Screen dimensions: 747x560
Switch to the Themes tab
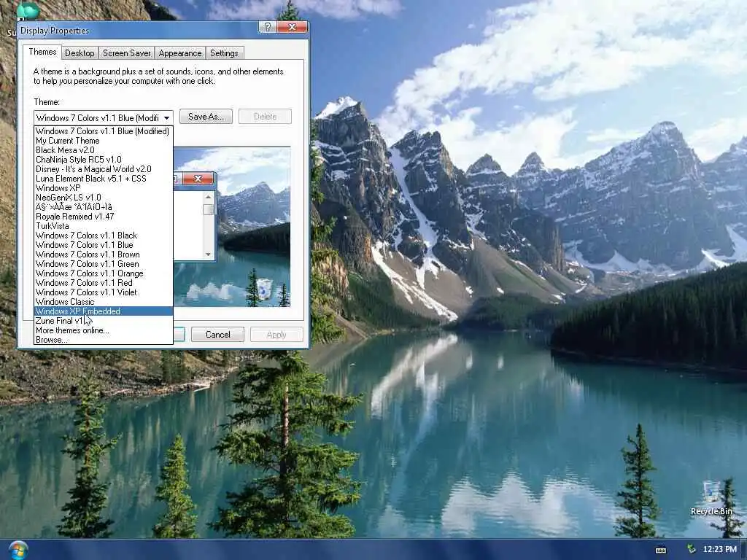pyautogui.click(x=42, y=52)
